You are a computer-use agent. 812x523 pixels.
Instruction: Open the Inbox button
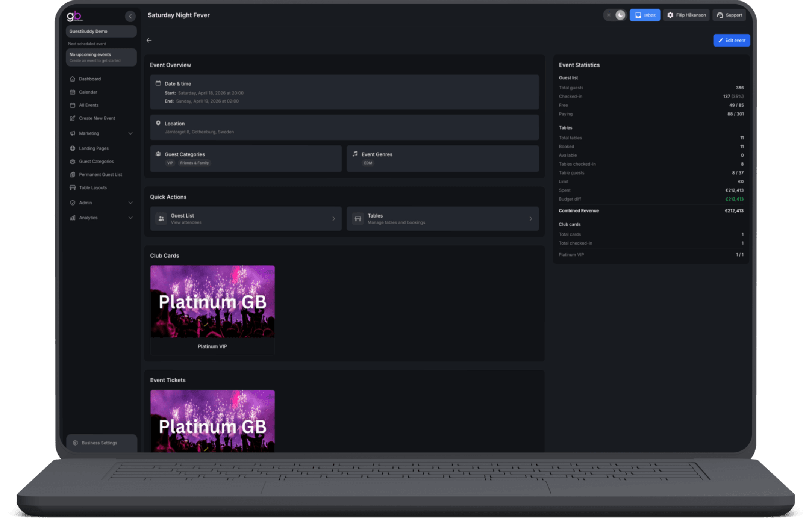coord(645,15)
